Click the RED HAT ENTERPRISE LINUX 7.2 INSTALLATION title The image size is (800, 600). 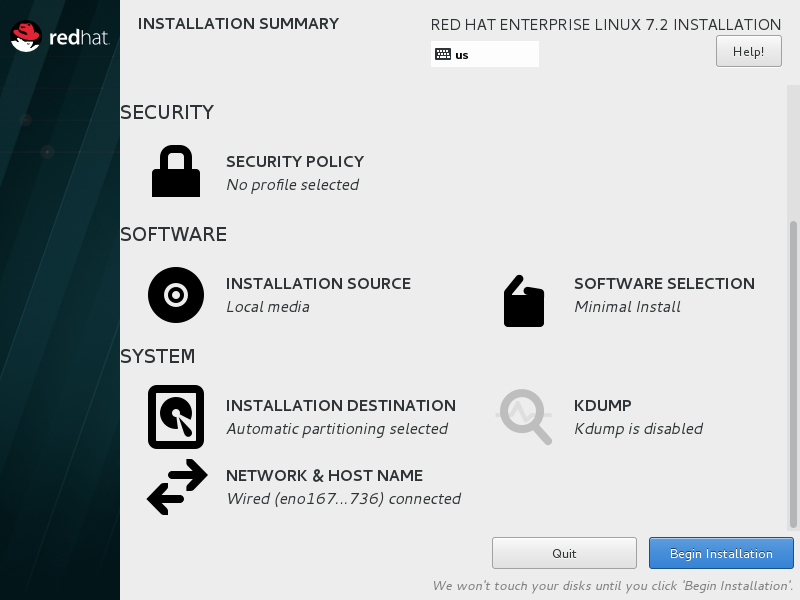606,24
